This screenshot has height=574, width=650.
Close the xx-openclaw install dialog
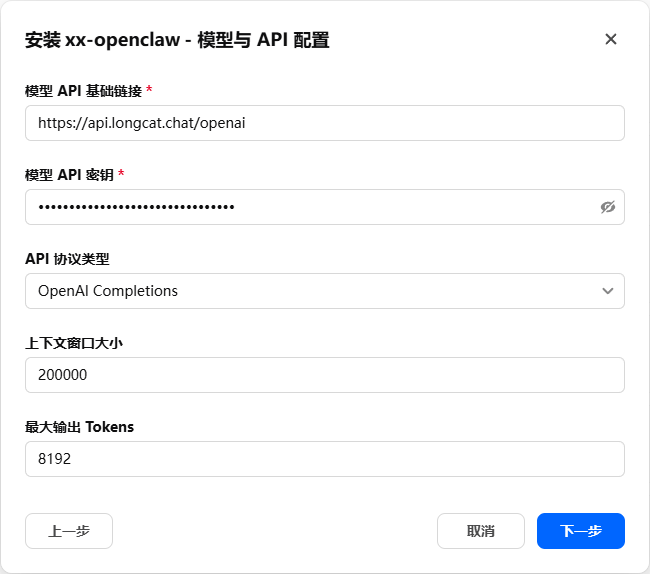611,39
